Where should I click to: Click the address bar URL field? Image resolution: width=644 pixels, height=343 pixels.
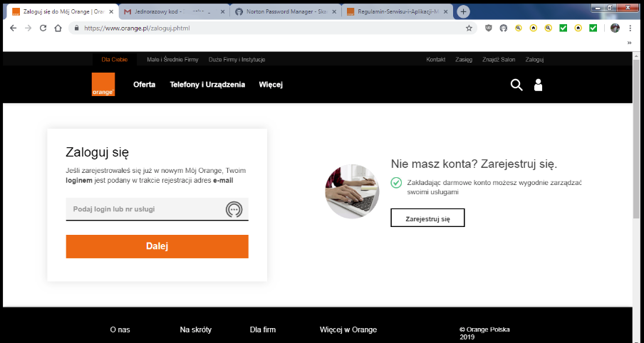coord(271,28)
